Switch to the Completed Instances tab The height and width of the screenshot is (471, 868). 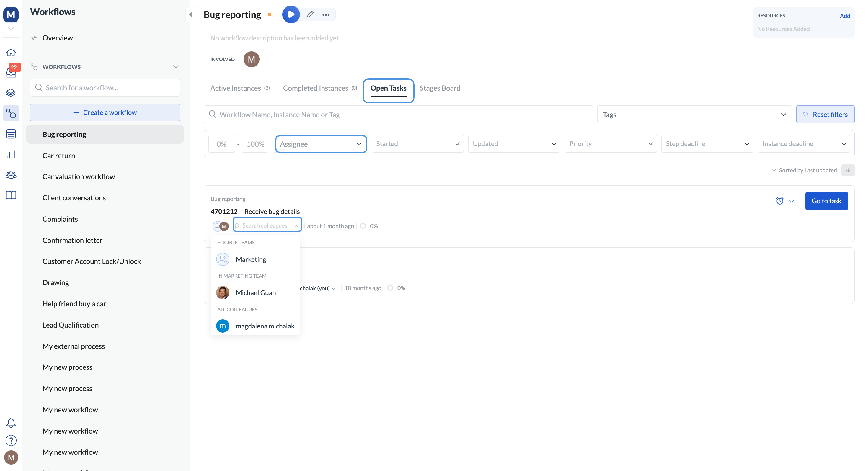(315, 88)
